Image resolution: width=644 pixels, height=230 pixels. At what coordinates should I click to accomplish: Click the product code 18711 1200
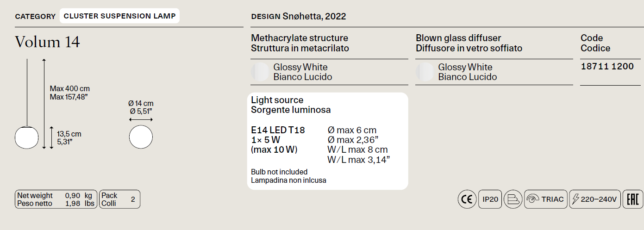click(607, 67)
